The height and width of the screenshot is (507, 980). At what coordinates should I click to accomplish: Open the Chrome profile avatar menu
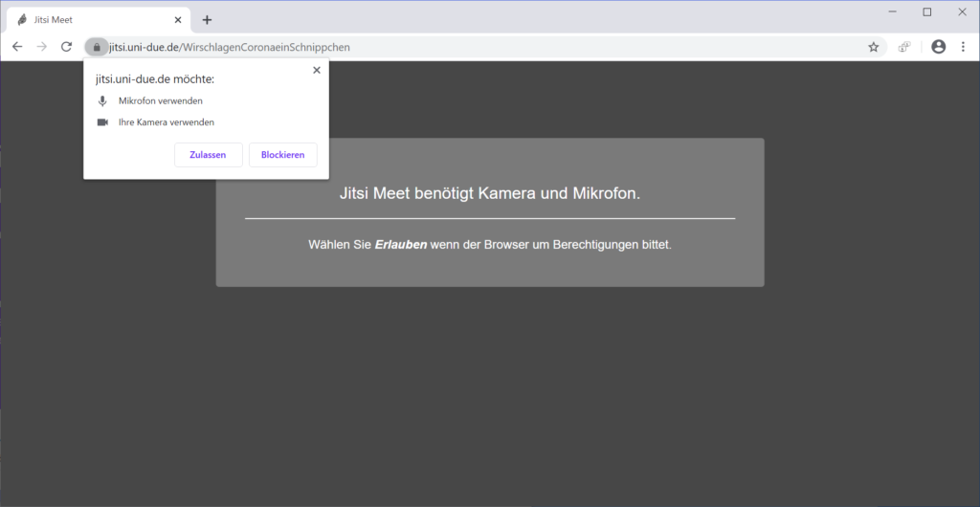[x=938, y=47]
